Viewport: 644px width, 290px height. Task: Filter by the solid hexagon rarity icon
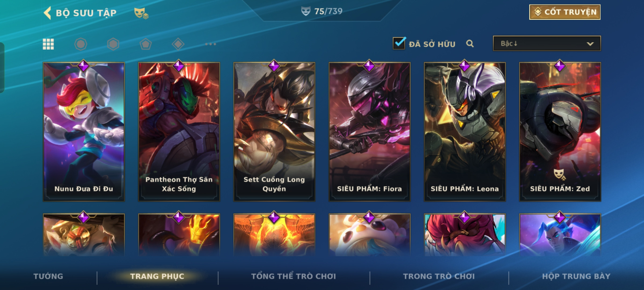[113, 44]
